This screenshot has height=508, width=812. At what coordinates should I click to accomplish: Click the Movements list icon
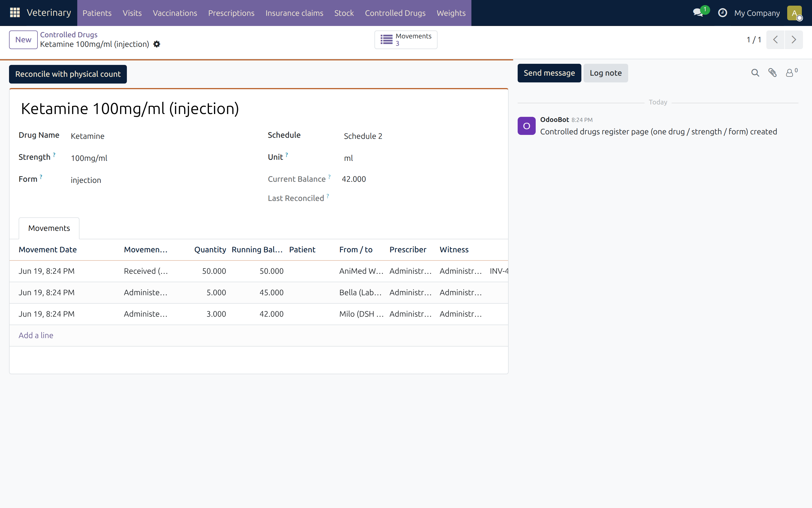pyautogui.click(x=386, y=40)
